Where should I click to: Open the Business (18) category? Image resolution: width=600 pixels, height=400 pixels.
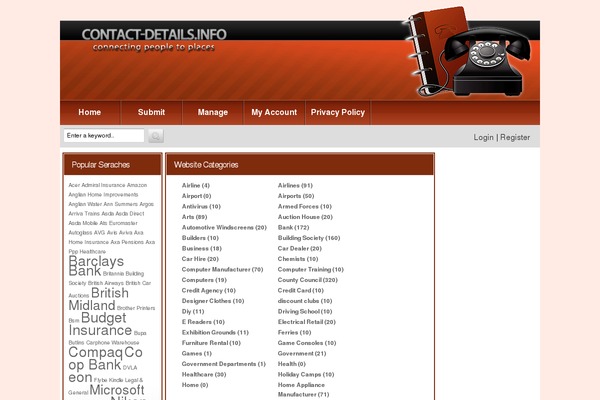click(202, 248)
